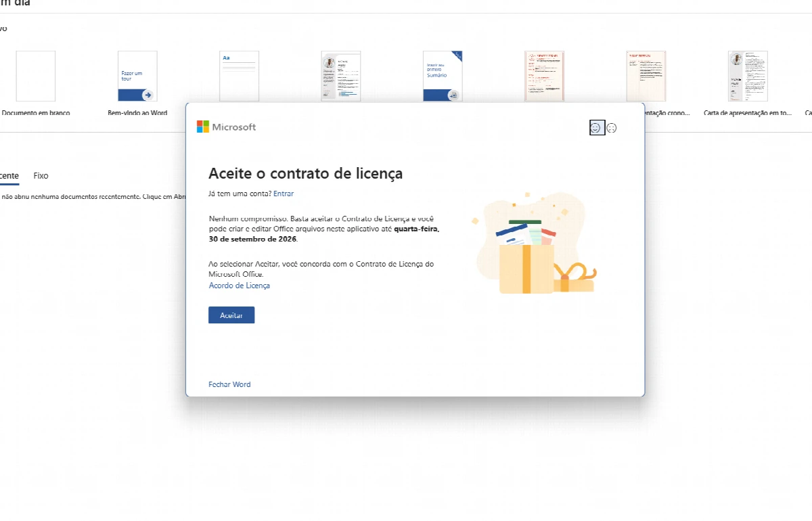Select the Documento em branco template
812x521 pixels.
(x=36, y=76)
